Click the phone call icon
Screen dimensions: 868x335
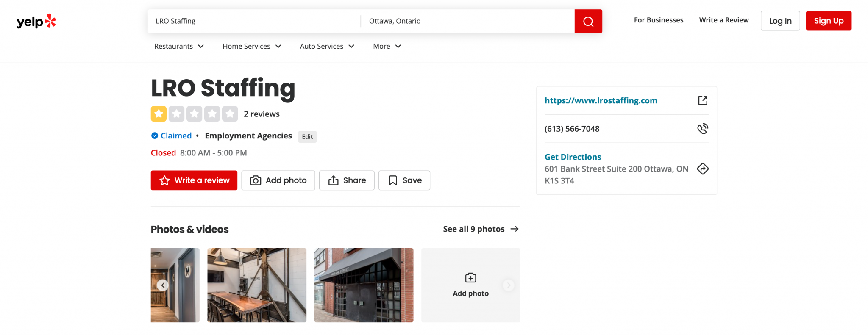click(x=702, y=129)
